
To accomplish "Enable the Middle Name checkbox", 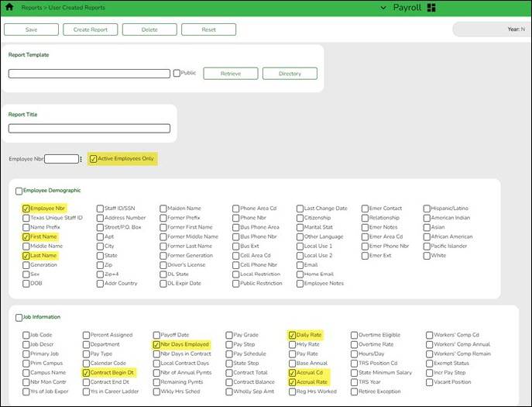I will coord(26,246).
